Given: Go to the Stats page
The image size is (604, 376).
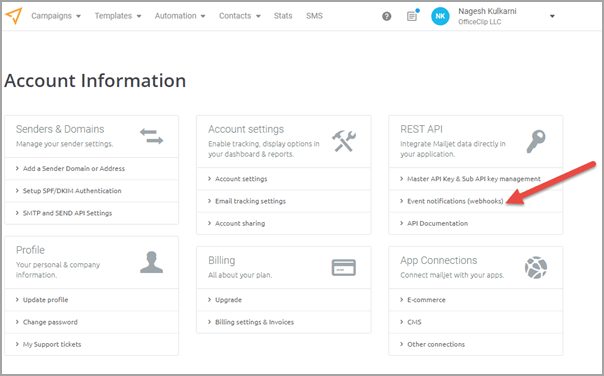Looking at the screenshot, I should (x=283, y=16).
